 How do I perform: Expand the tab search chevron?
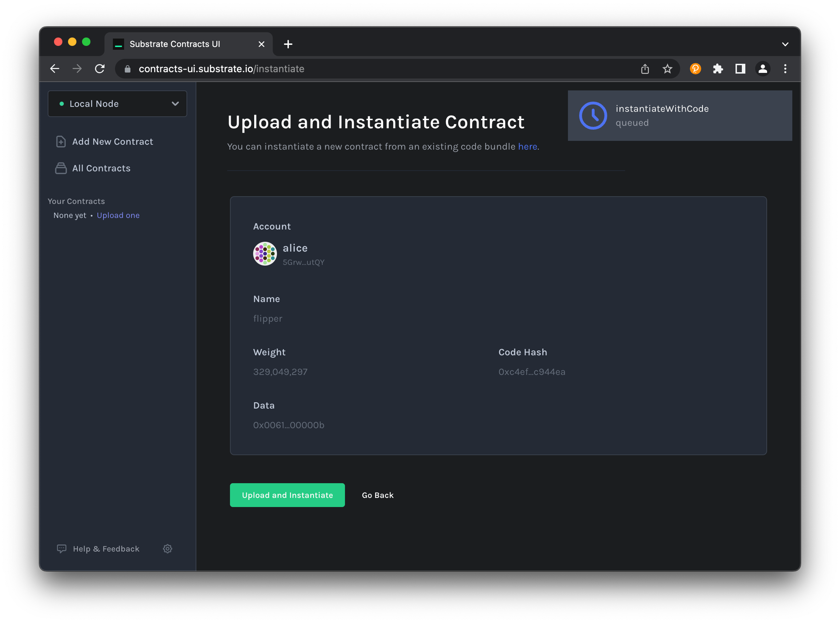pyautogui.click(x=785, y=44)
